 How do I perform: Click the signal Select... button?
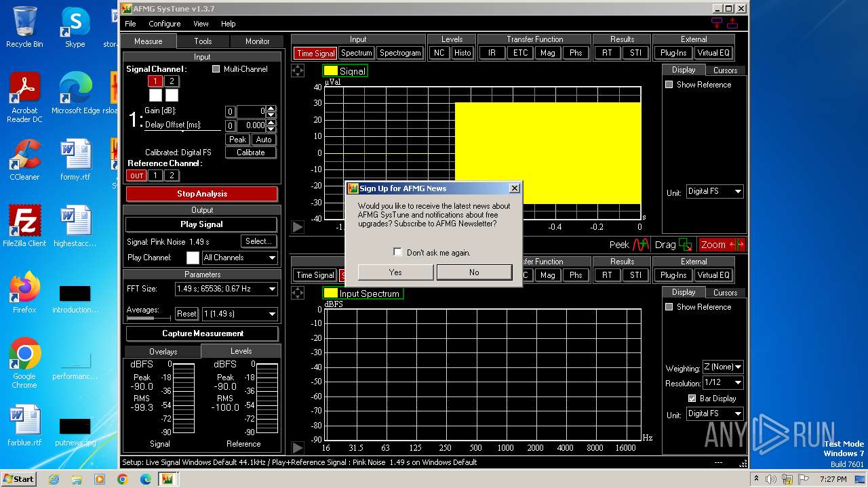pyautogui.click(x=258, y=241)
